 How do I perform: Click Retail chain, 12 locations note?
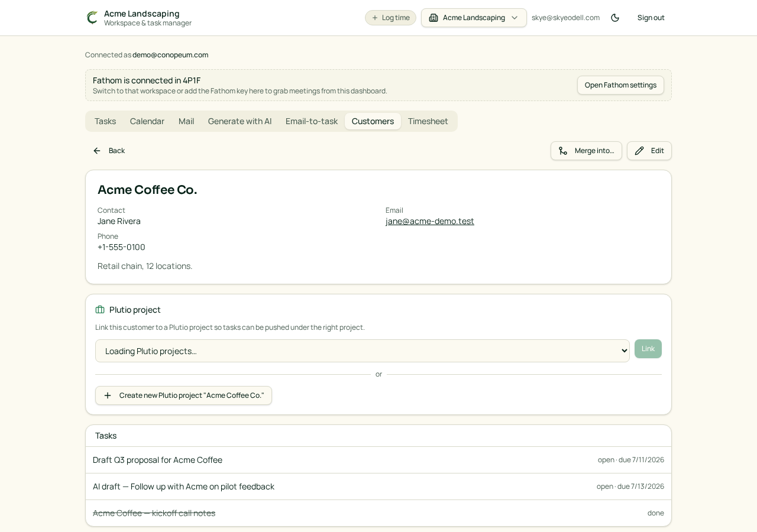click(145, 266)
